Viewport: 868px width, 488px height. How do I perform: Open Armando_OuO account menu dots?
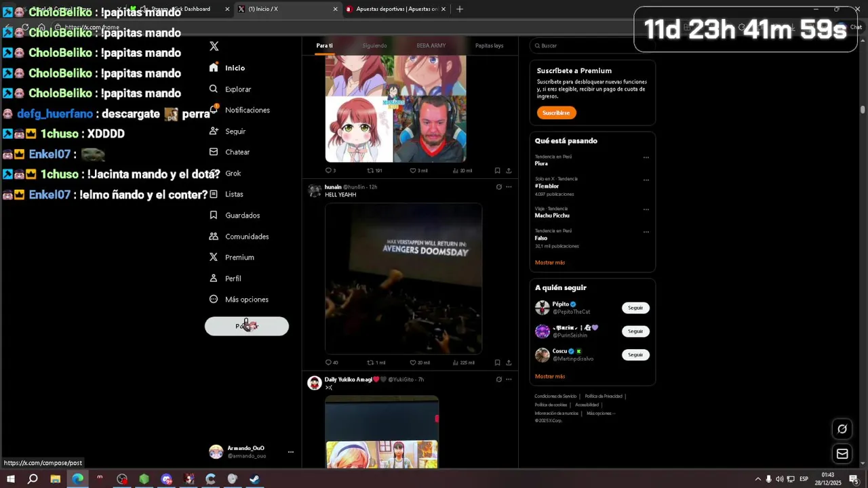(x=290, y=451)
